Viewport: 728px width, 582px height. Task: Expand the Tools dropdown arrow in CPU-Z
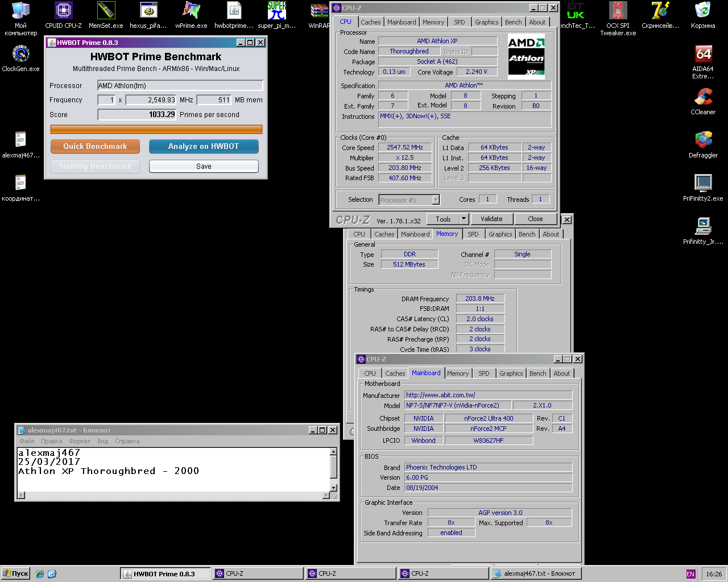click(x=464, y=219)
